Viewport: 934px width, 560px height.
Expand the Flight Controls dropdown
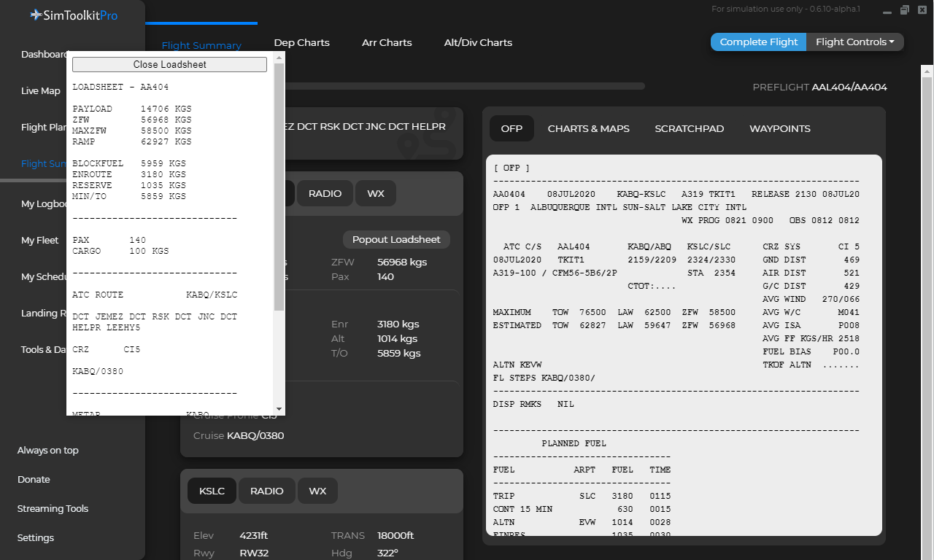[855, 42]
